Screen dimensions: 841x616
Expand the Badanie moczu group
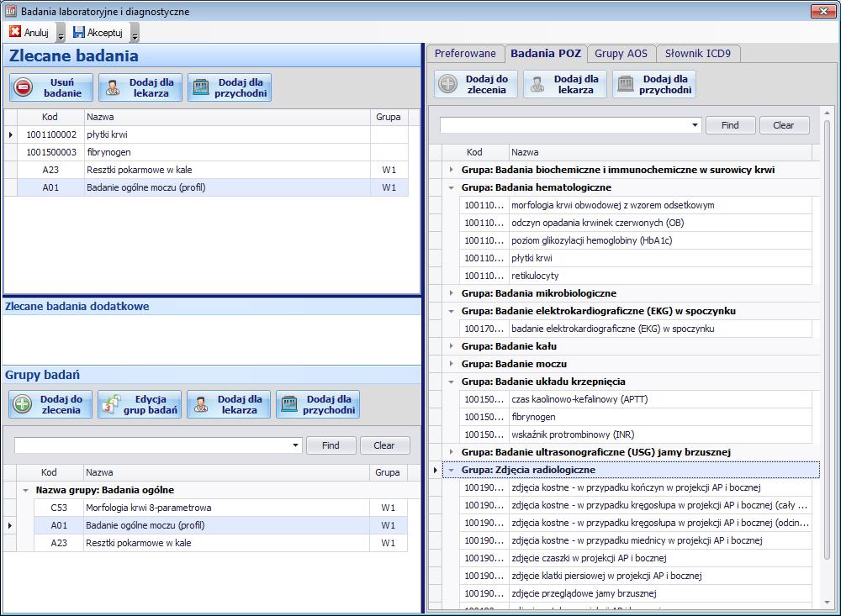451,364
